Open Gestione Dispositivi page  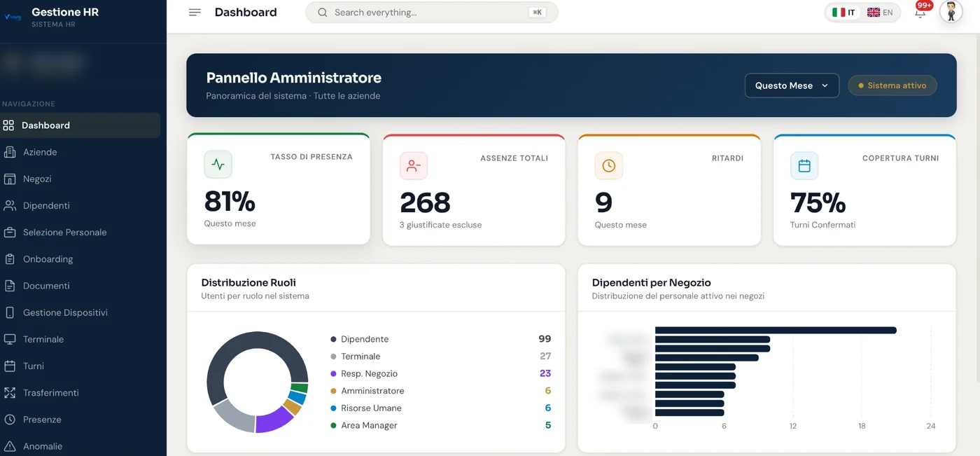(80, 312)
